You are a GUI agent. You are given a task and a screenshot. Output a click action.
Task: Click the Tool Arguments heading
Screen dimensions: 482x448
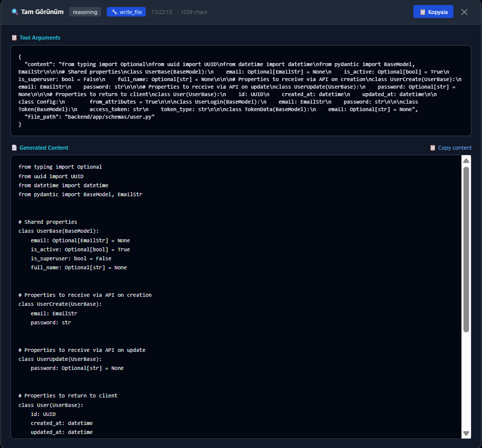pos(40,38)
